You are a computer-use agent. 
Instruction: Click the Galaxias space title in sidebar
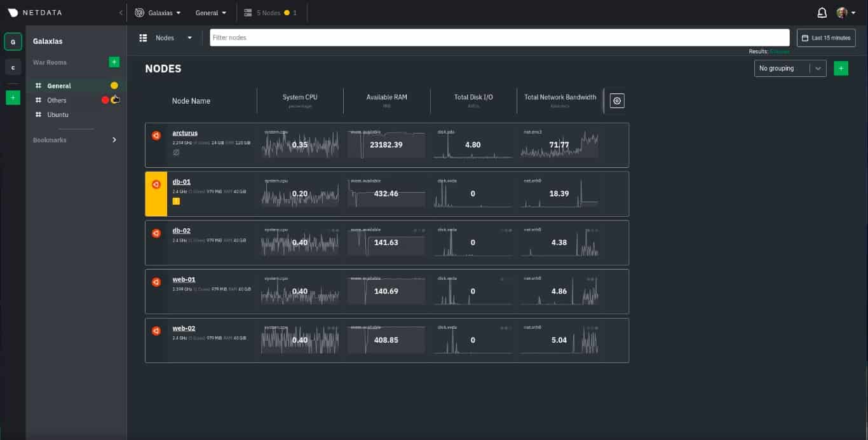click(x=48, y=41)
